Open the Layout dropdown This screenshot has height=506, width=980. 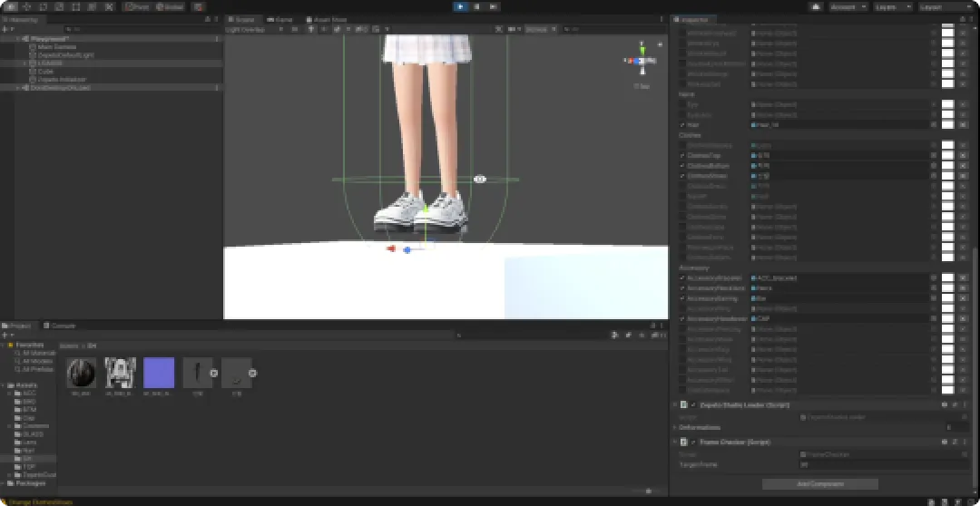point(945,7)
